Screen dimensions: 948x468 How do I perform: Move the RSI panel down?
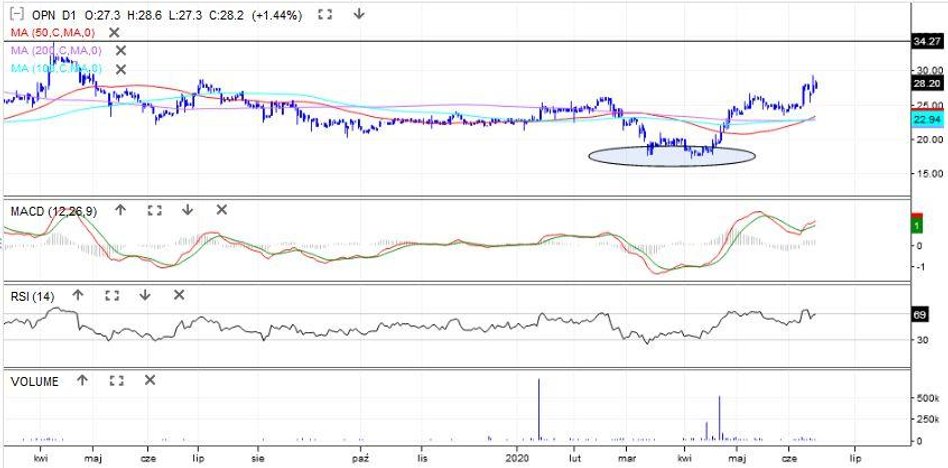[x=145, y=295]
